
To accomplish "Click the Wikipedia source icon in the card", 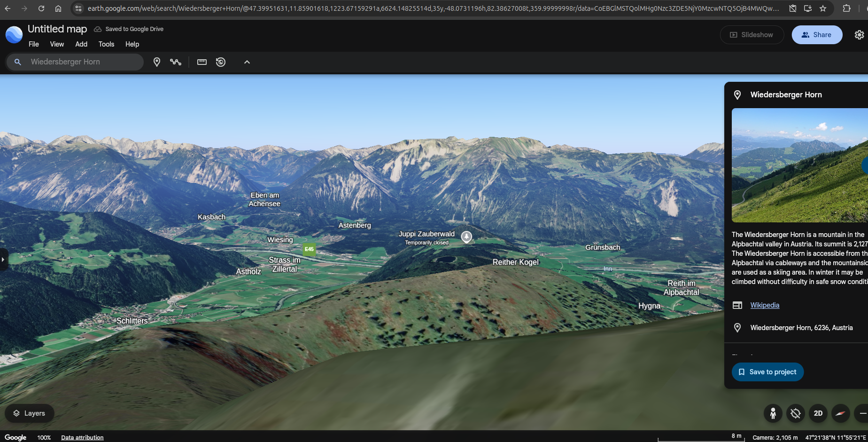I will pos(737,305).
